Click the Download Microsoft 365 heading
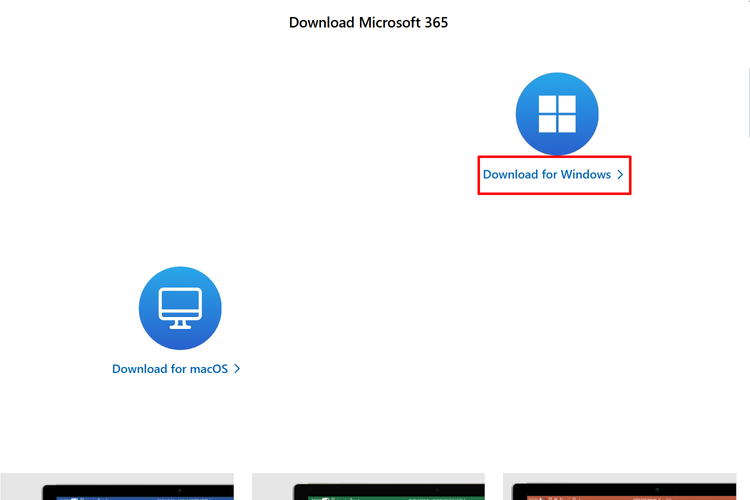The image size is (750, 500). [368, 22]
